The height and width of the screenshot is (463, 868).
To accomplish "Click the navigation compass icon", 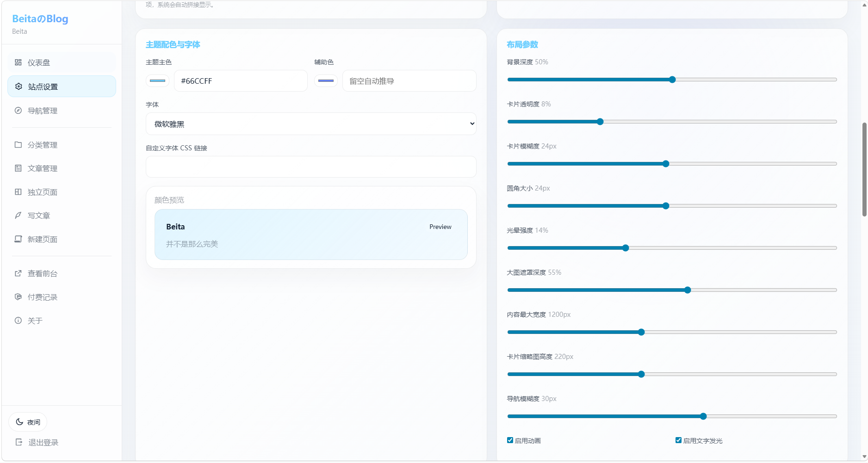I will (x=18, y=111).
